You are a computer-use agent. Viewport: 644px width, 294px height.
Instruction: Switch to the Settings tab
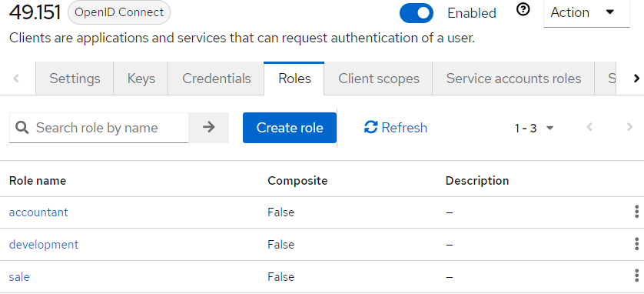point(75,79)
